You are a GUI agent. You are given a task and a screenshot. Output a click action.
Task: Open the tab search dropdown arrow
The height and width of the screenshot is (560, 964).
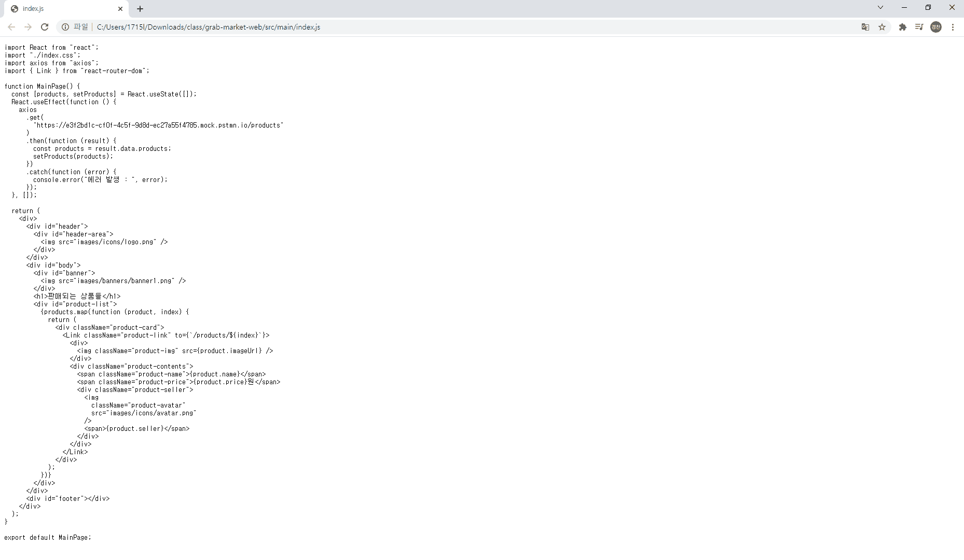coord(880,7)
